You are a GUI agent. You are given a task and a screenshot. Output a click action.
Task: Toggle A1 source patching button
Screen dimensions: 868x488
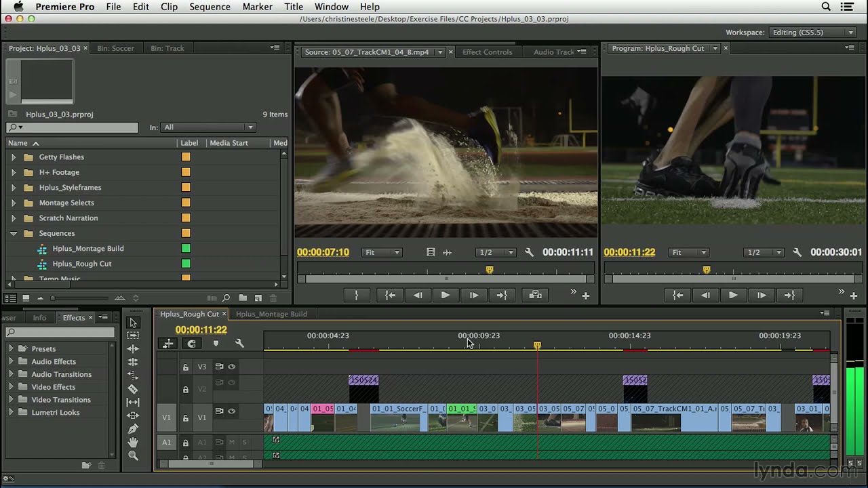coord(166,443)
